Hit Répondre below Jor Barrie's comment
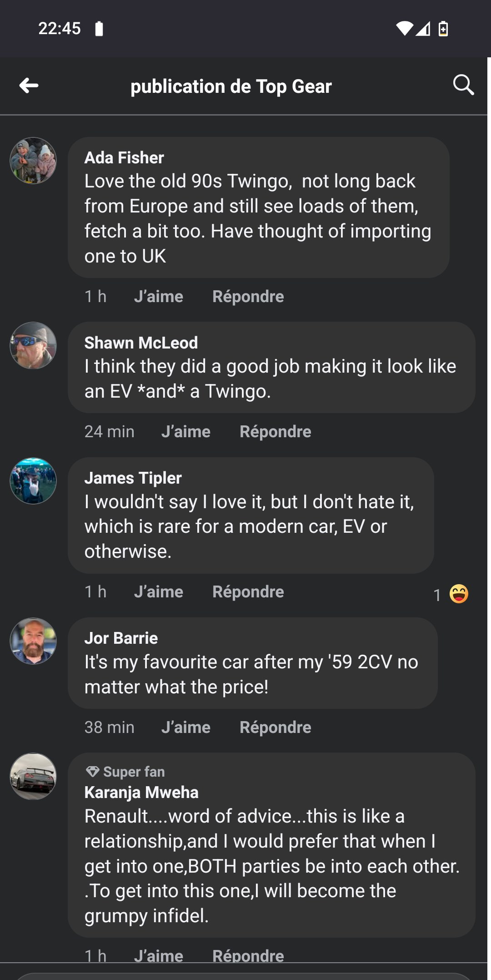 275,727
